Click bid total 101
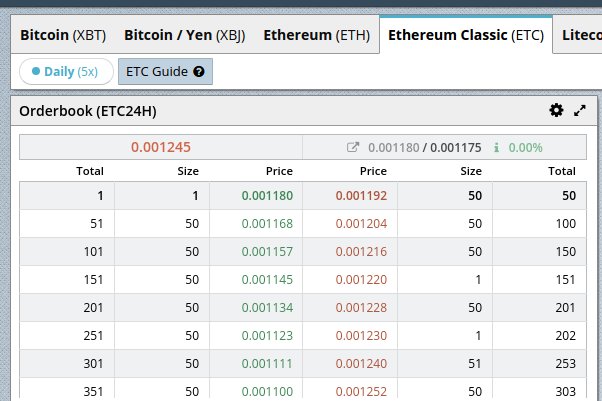 [94, 252]
